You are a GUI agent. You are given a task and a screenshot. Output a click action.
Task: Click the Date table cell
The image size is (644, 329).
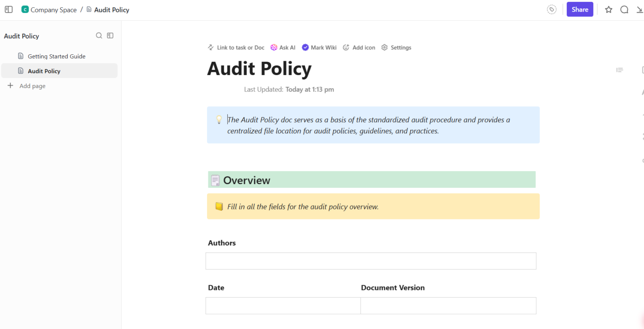pos(283,306)
